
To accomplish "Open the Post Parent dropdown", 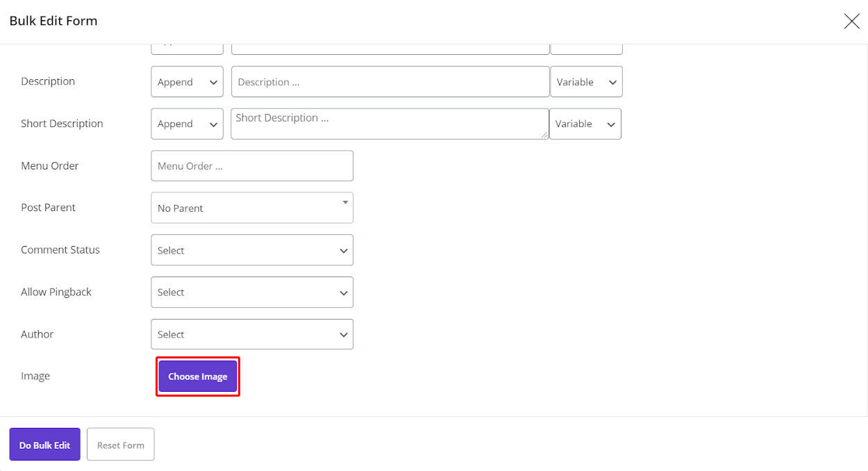I will tap(252, 208).
